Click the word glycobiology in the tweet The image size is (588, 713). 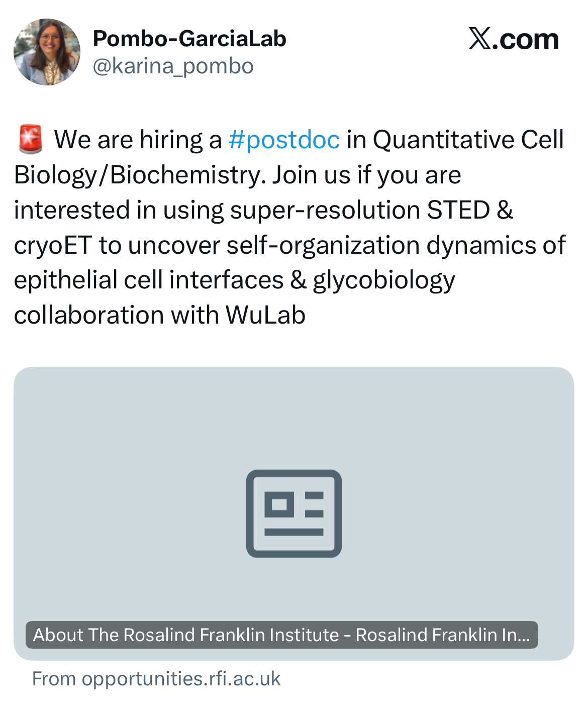[384, 280]
